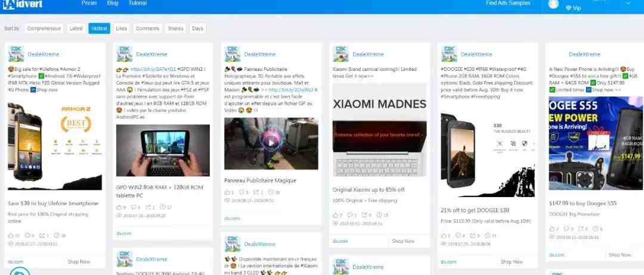Click title 'Panneau Publicitaire Magique'

coord(260,180)
